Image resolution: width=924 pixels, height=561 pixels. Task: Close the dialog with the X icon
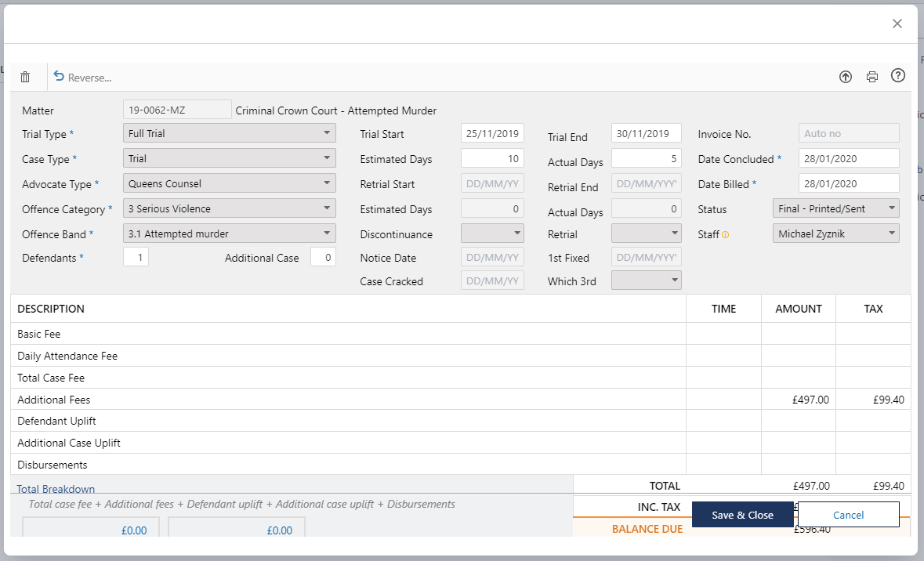coord(897,24)
